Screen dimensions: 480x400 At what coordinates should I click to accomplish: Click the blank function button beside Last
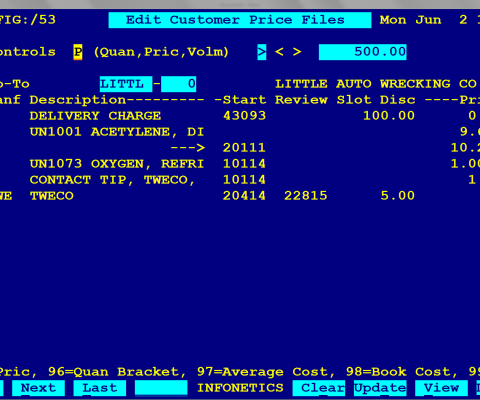[161, 388]
